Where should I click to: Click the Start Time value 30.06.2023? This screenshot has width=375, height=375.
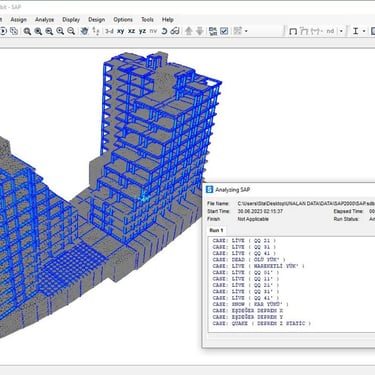[260, 211]
